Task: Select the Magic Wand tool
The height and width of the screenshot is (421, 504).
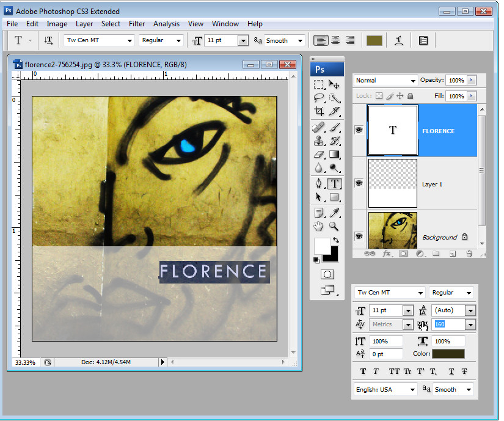Action: [x=334, y=97]
